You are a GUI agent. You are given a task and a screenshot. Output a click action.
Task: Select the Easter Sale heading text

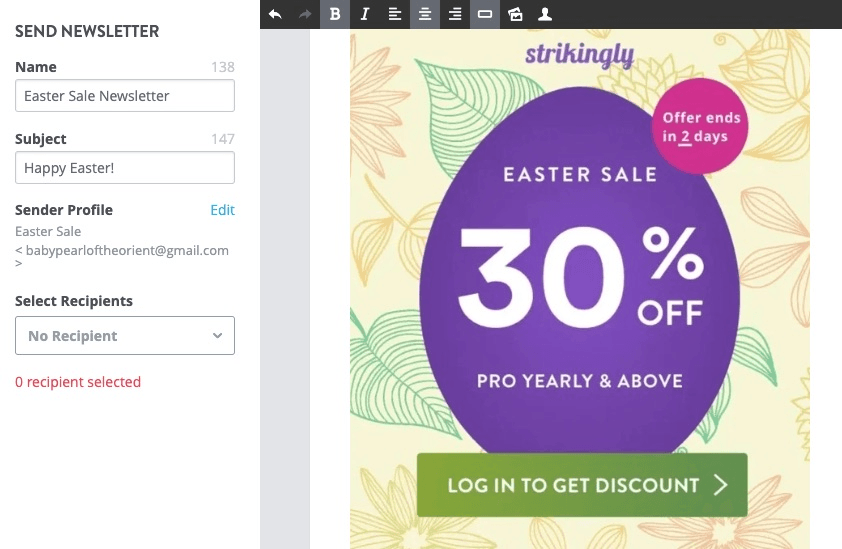coord(580,175)
